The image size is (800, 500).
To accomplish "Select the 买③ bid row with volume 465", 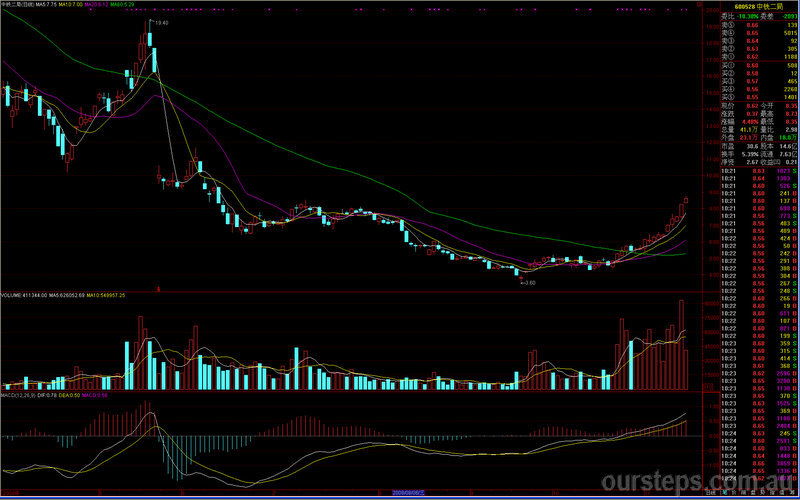I will (x=759, y=81).
